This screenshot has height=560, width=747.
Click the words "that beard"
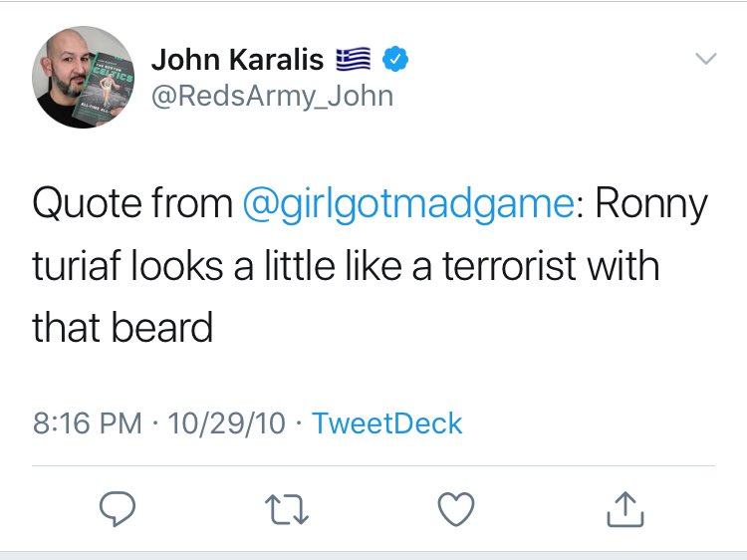click(123, 327)
